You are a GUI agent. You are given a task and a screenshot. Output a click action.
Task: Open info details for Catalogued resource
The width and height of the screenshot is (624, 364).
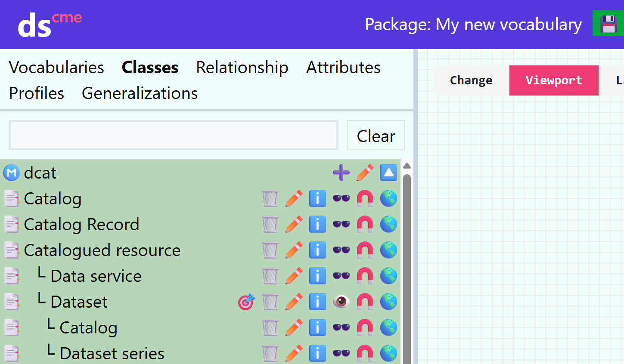coord(317,250)
